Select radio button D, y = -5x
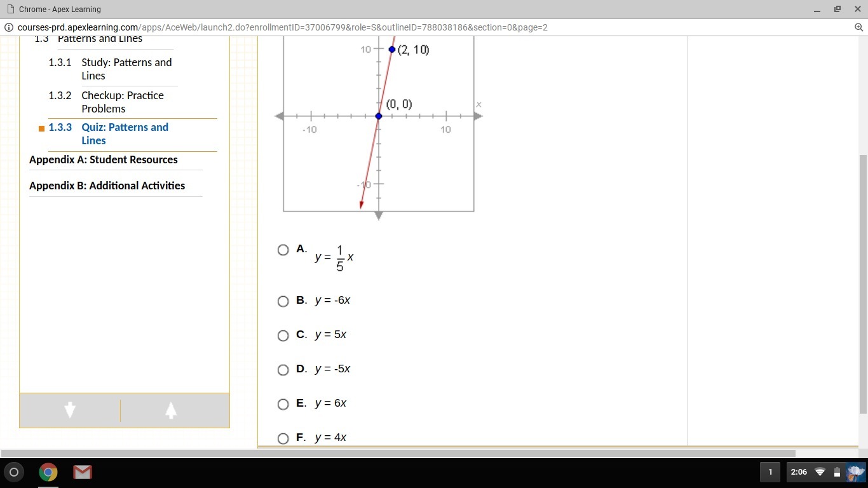This screenshot has width=868, height=488. click(x=283, y=370)
